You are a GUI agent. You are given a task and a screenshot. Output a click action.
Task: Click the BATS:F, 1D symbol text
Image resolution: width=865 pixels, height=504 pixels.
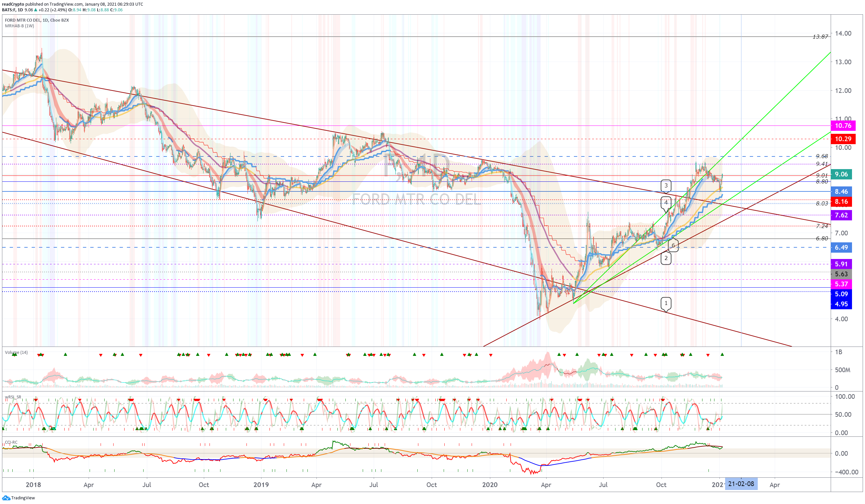[12, 10]
